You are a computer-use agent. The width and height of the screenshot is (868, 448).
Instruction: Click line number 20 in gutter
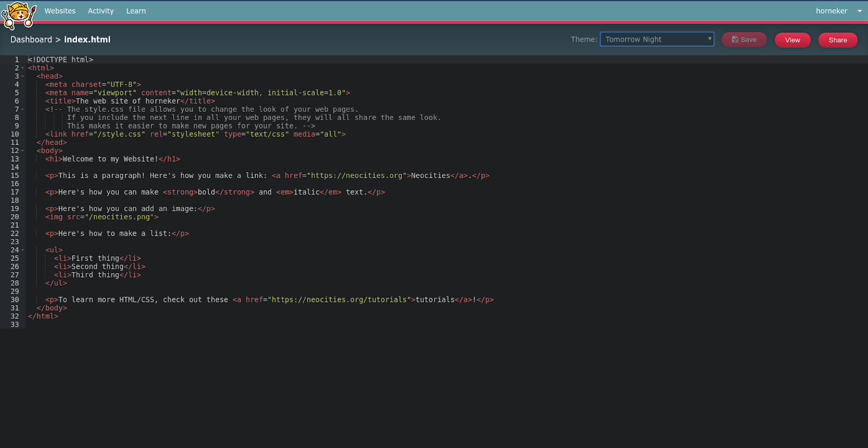15,217
